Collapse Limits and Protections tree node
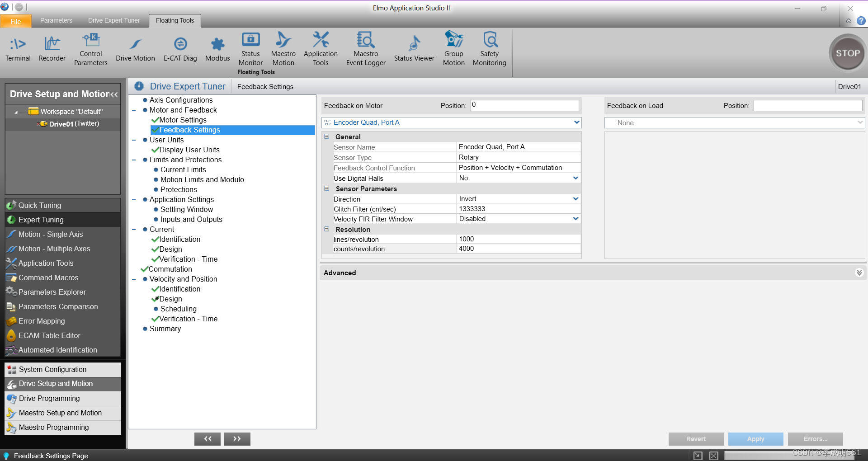Screen dimensions: 868x461 134,160
